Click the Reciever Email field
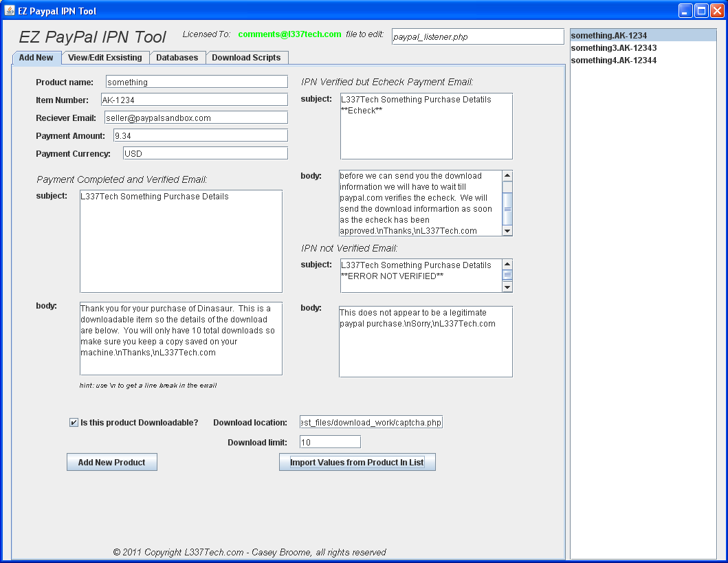 tap(196, 118)
